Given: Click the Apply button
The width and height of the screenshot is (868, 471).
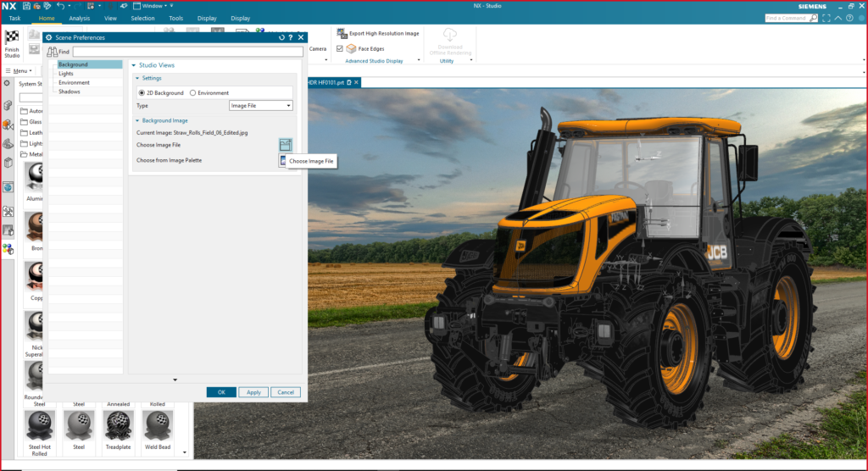Looking at the screenshot, I should pos(253,392).
